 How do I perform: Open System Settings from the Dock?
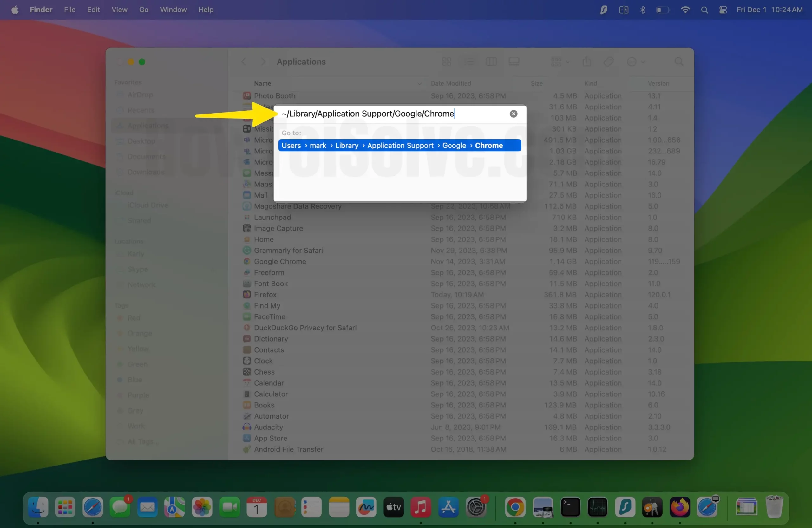tap(475, 507)
